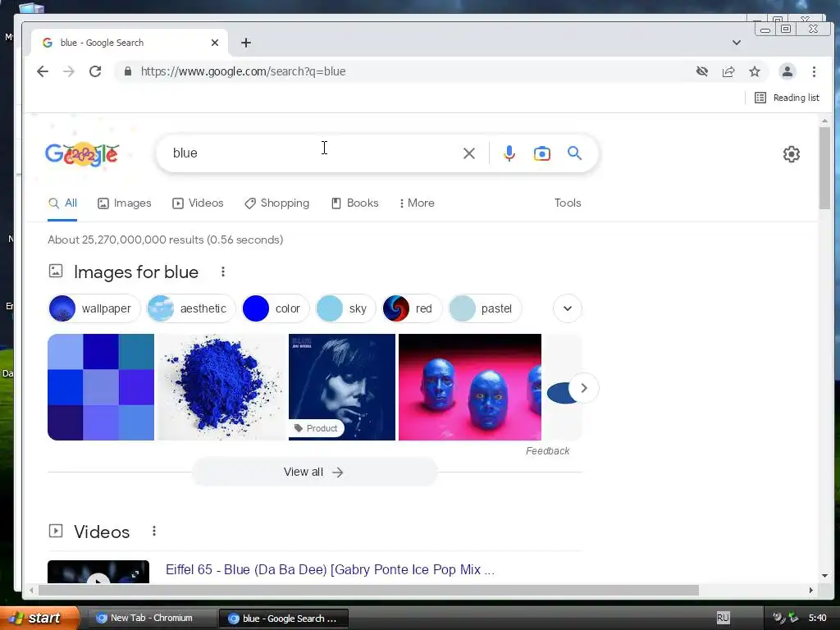This screenshot has width=840, height=630.
Task: Open the Chromium three-dot menu
Action: 814,71
